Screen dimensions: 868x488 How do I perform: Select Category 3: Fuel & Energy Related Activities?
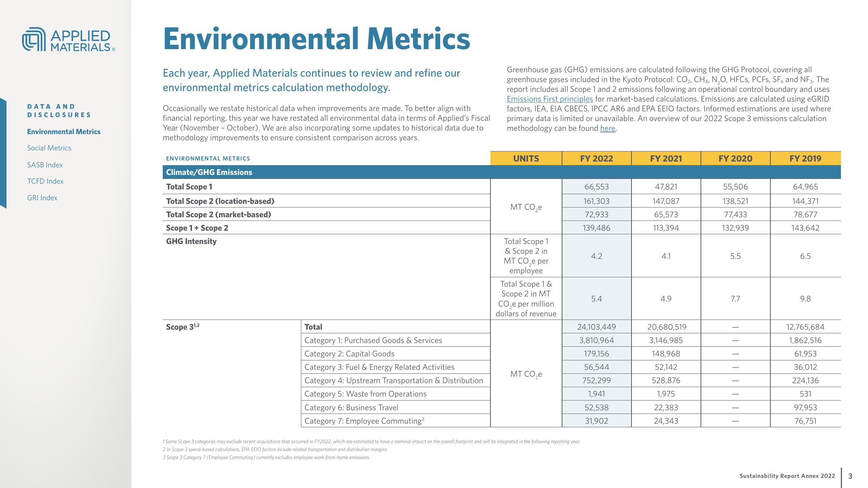379,367
